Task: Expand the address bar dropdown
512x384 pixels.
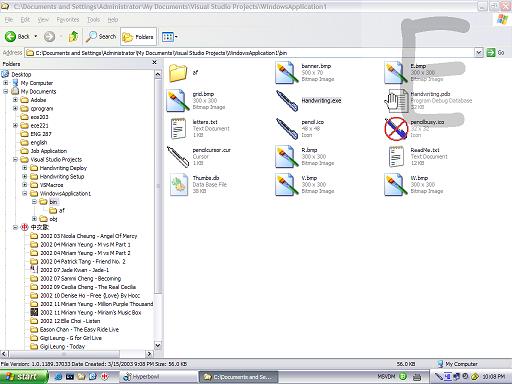Action: (478, 53)
